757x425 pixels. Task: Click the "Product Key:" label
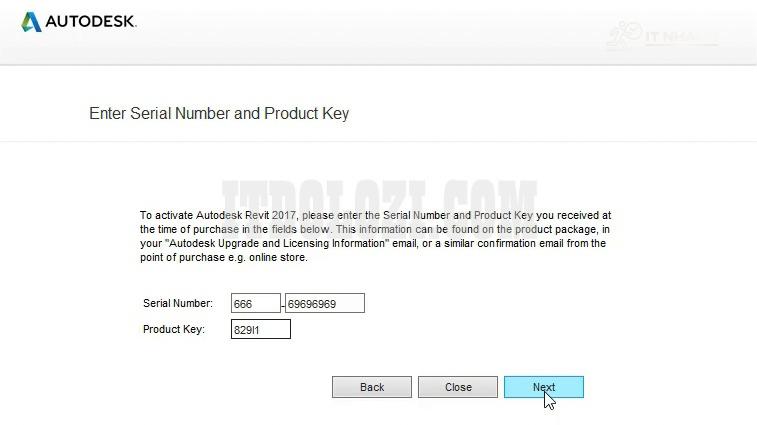coord(174,329)
